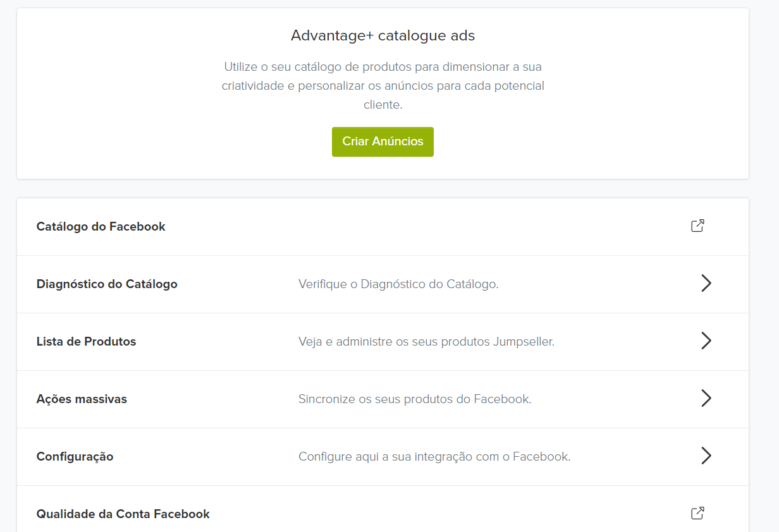779x532 pixels.
Task: Open the Configuração title
Action: point(75,457)
